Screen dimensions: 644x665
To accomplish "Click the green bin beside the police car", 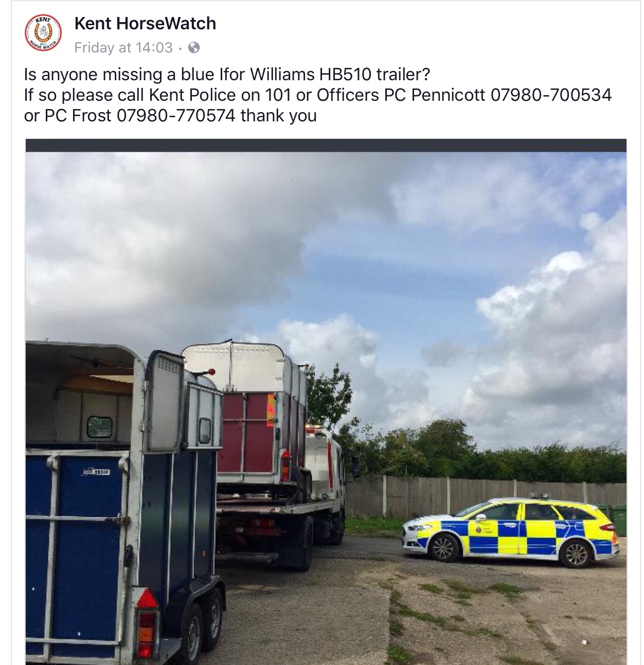I will pyautogui.click(x=618, y=519).
